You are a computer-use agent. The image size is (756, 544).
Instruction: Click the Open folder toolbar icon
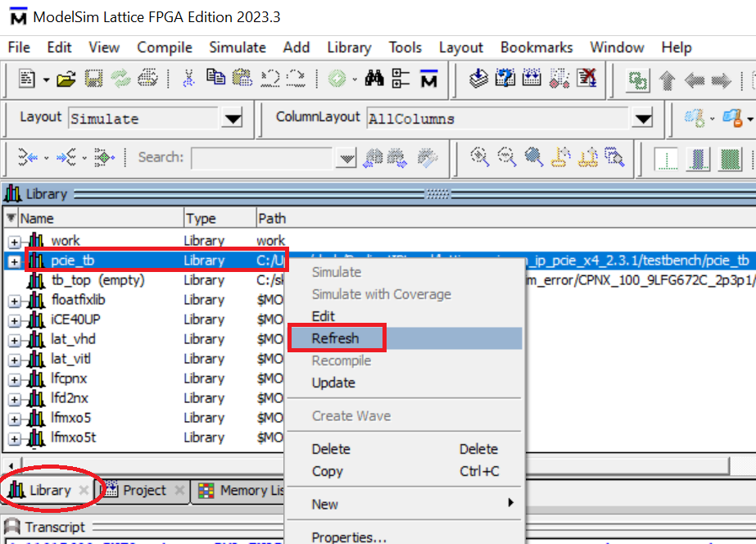tap(66, 79)
